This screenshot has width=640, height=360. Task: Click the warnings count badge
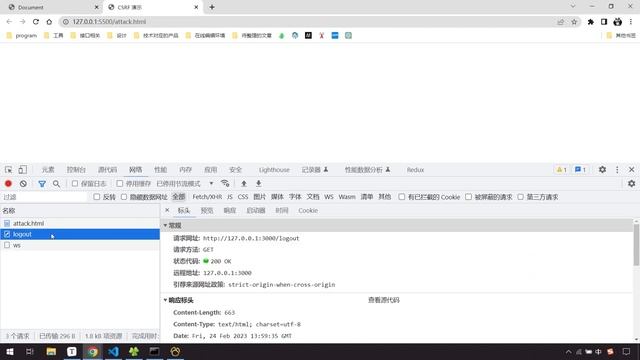point(562,169)
